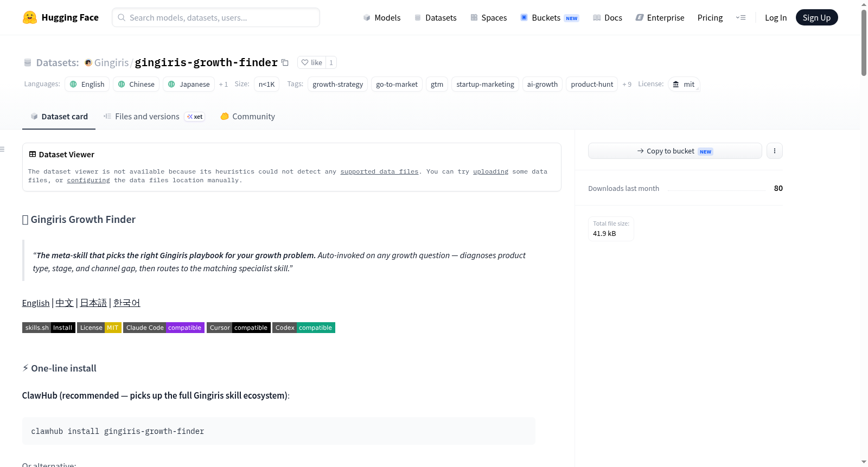This screenshot has width=868, height=467.
Task: Click the skills.sh Install badge
Action: coord(49,328)
